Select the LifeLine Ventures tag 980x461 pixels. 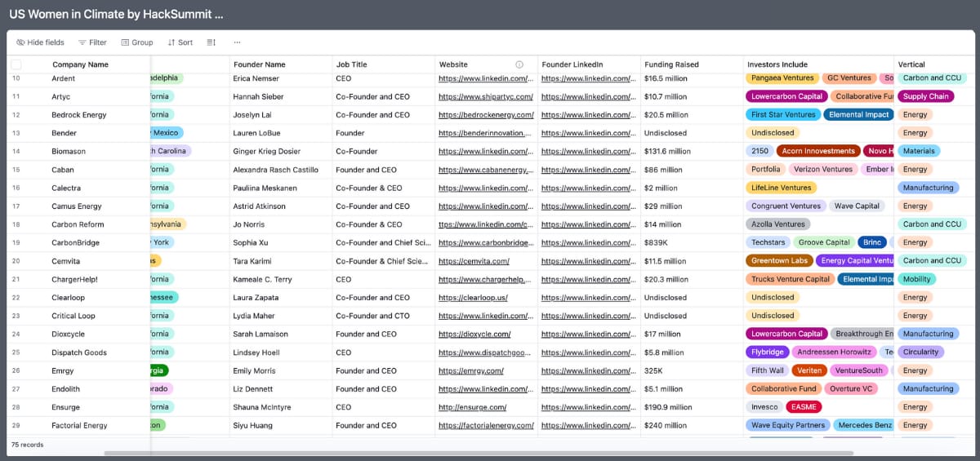[x=781, y=188]
